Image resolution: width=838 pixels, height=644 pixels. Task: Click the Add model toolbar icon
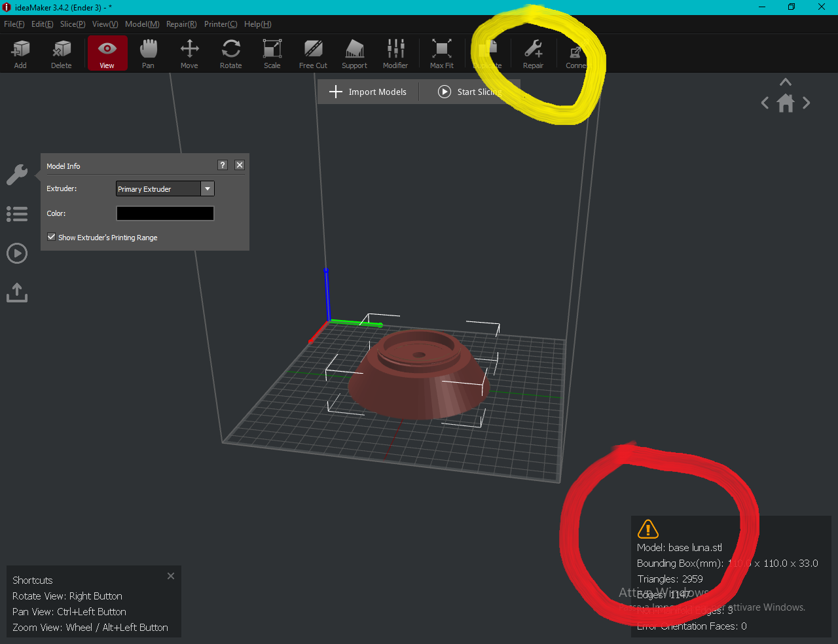pyautogui.click(x=20, y=53)
